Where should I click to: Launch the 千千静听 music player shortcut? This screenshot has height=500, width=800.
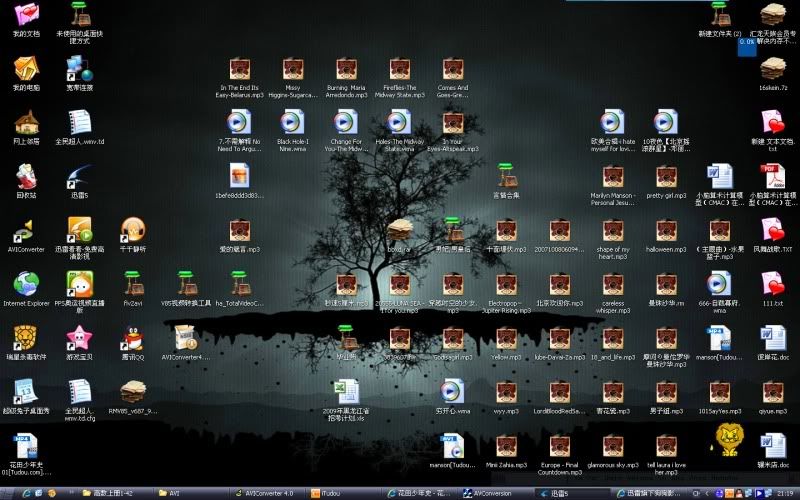tap(133, 231)
